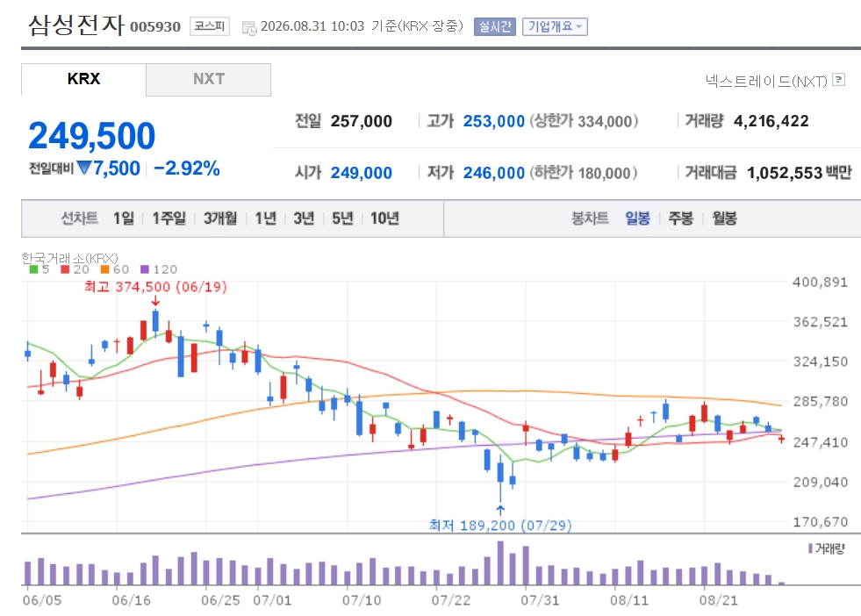Image resolution: width=861 pixels, height=616 pixels.
Task: Click the stock code 005930
Action: point(155,27)
